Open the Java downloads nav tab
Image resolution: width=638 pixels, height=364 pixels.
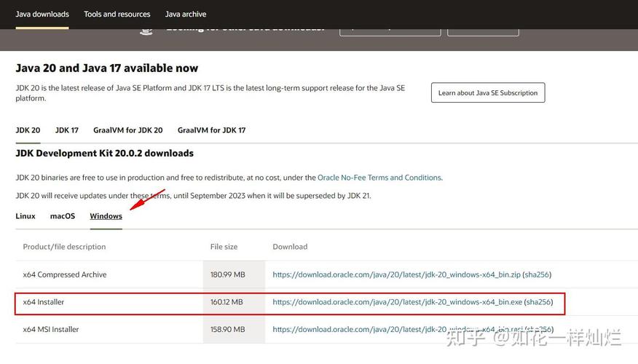(x=42, y=15)
